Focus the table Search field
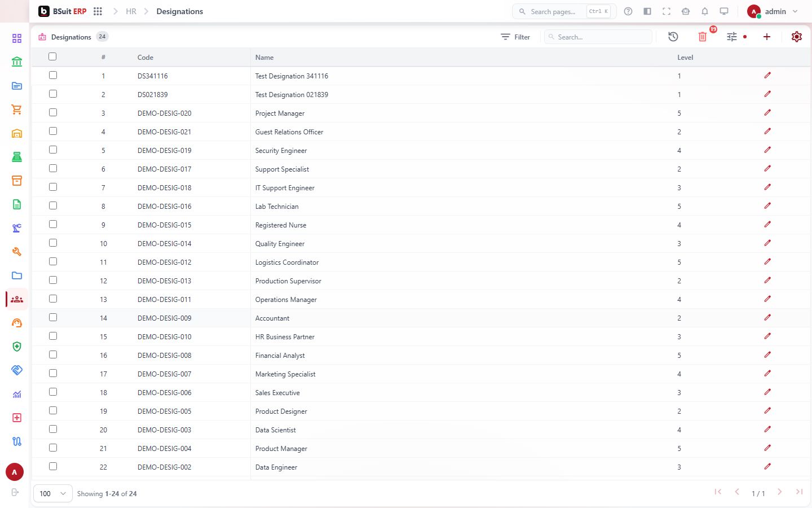The image size is (812, 508). (x=598, y=37)
